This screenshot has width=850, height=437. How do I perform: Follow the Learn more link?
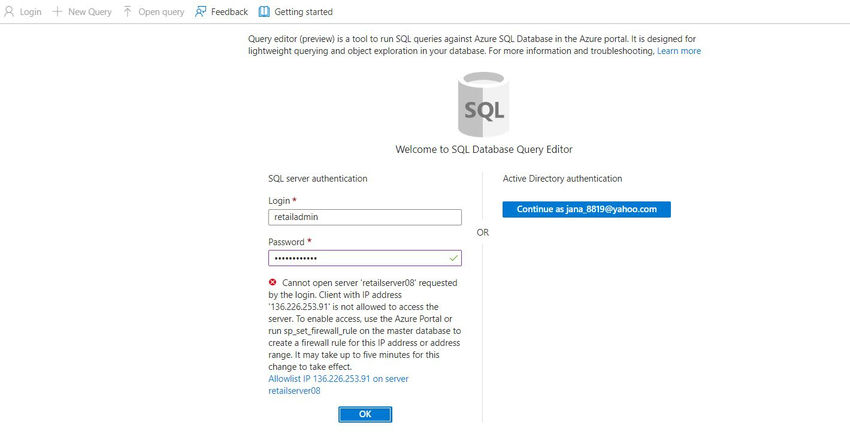pos(678,51)
